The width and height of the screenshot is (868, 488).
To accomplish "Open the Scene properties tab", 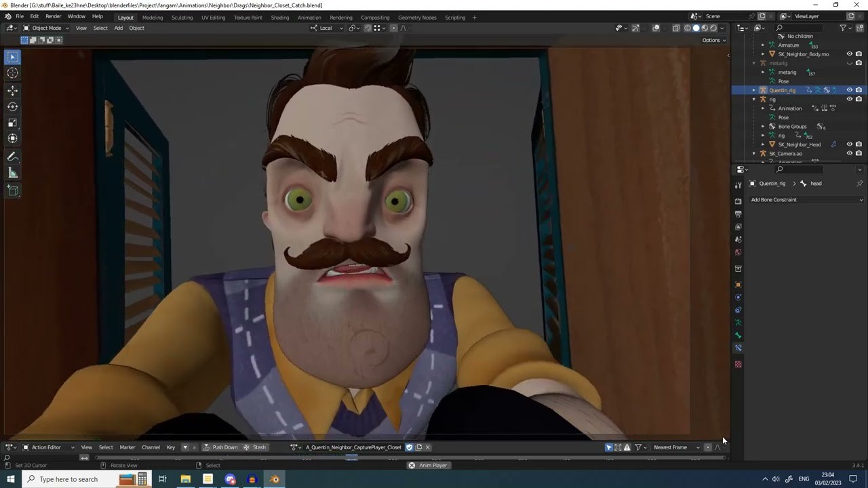I will coord(738,240).
